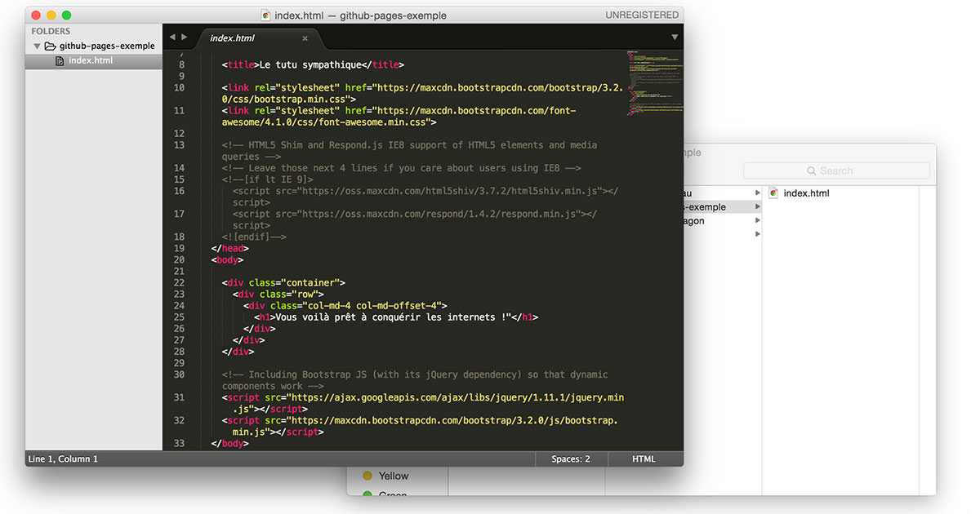Click the FOLDERS sidebar heading
Screen dimensions: 980x514
[51, 31]
